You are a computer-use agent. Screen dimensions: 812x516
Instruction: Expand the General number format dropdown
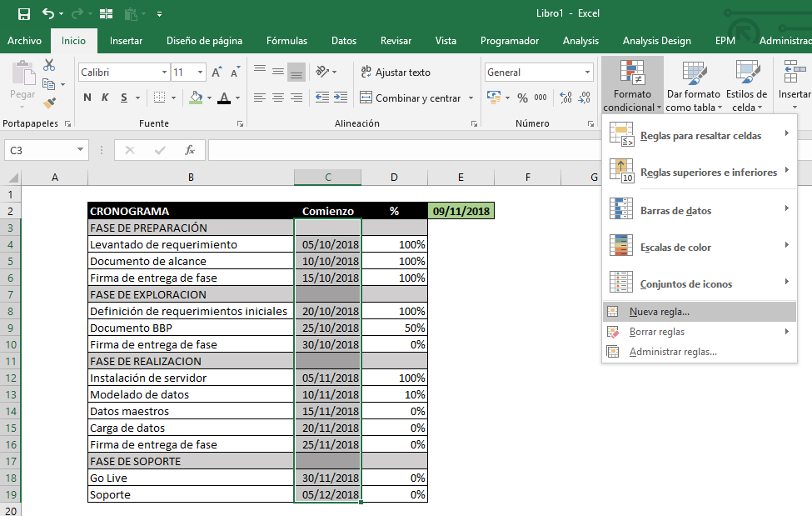(587, 73)
